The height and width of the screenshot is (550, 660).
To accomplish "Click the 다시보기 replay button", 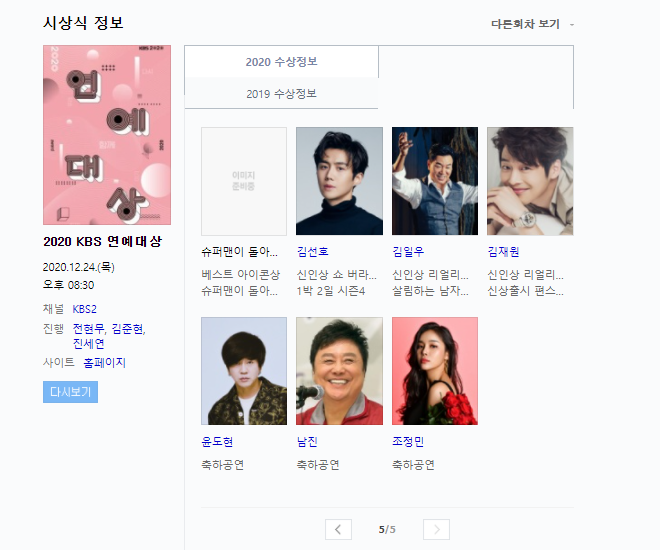I will (70, 392).
